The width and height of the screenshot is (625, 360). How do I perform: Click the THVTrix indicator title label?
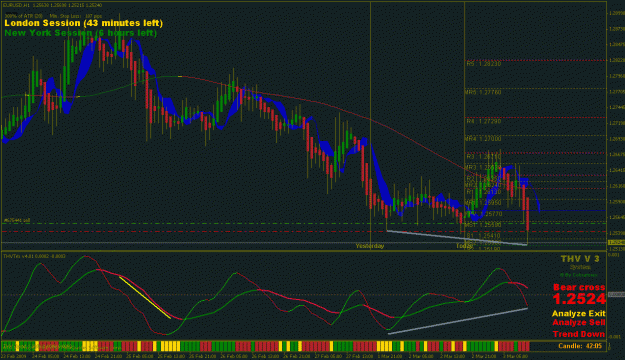pos(34,256)
